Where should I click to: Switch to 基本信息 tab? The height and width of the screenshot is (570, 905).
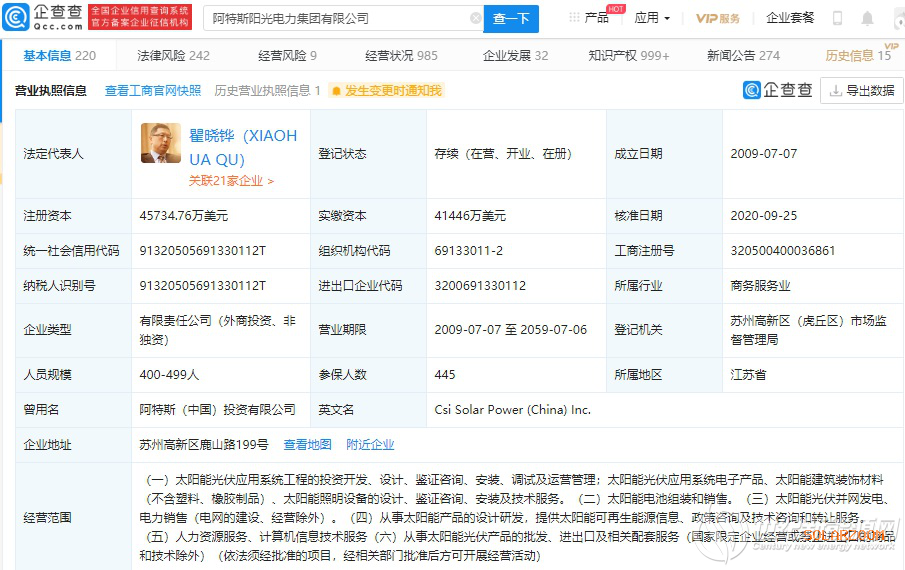(x=59, y=55)
